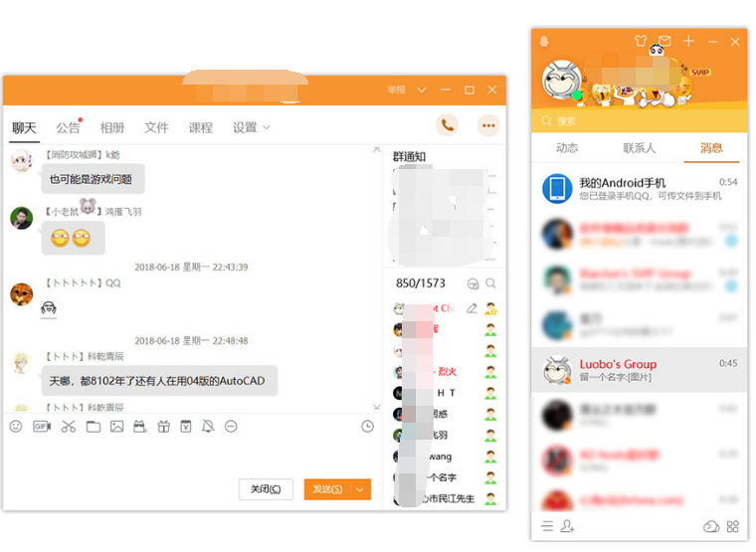Open the 相册 tab
The width and height of the screenshot is (756, 552).
point(112,127)
